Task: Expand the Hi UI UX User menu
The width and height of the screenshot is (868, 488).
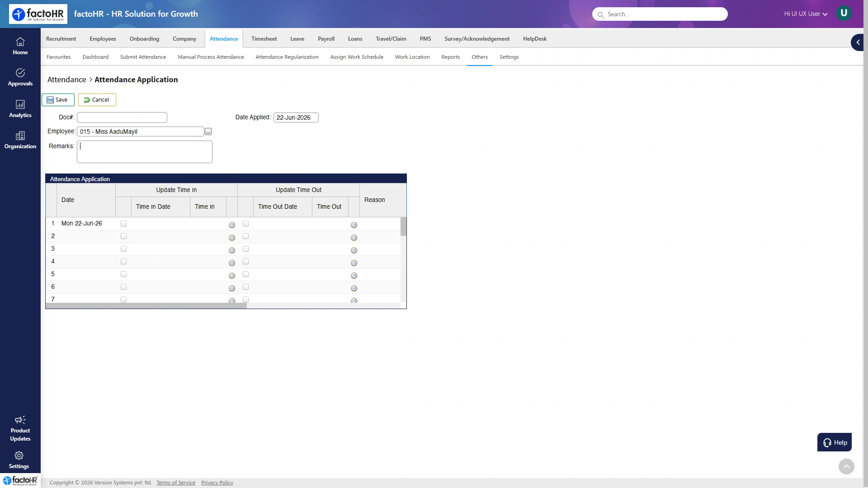Action: (x=806, y=14)
